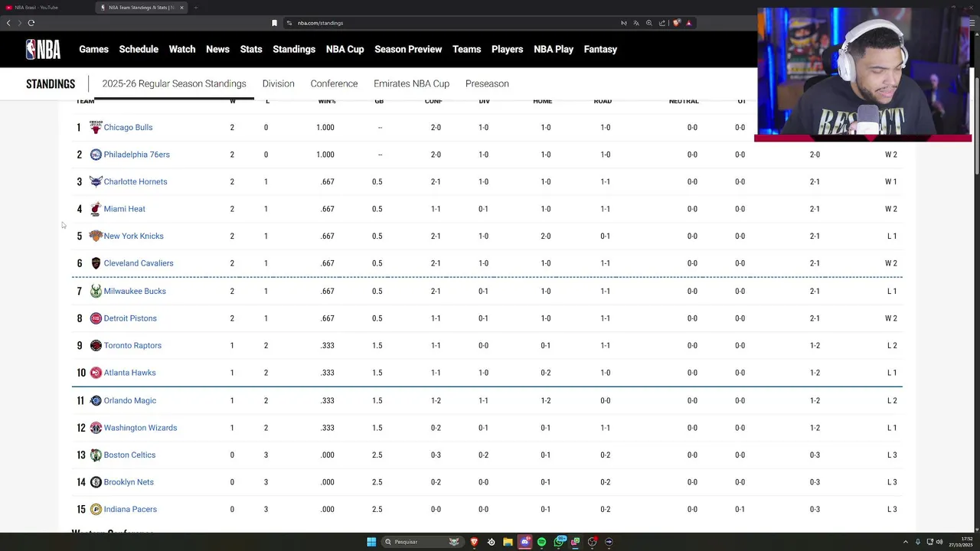Screen dimensions: 980x551
Task: Open NBA Cup in the navigation bar
Action: pos(345,49)
